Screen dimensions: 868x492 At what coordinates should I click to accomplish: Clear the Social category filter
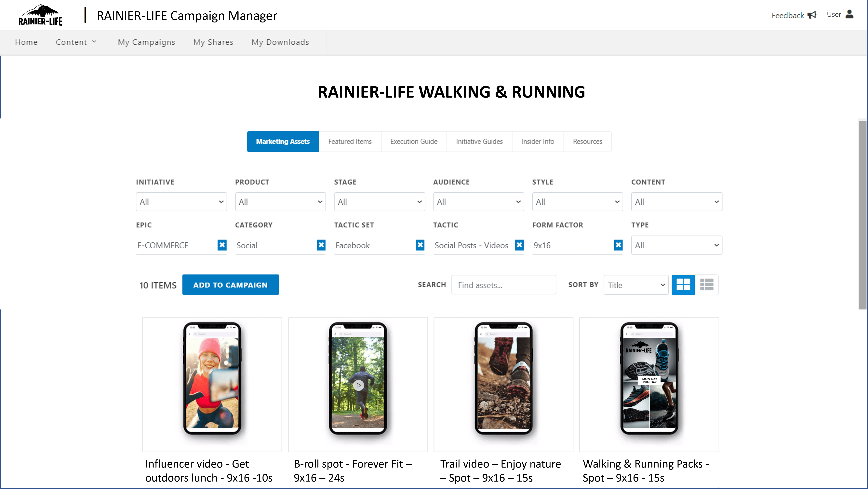[x=321, y=245]
